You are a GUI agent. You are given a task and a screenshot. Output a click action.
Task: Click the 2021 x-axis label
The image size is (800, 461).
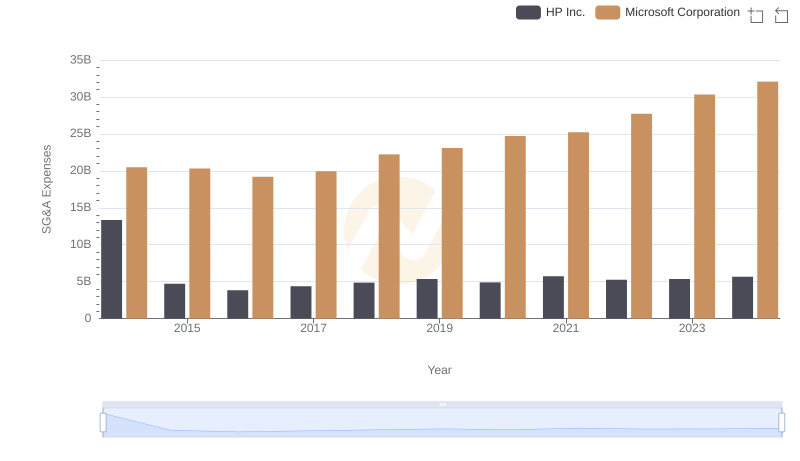click(x=566, y=328)
